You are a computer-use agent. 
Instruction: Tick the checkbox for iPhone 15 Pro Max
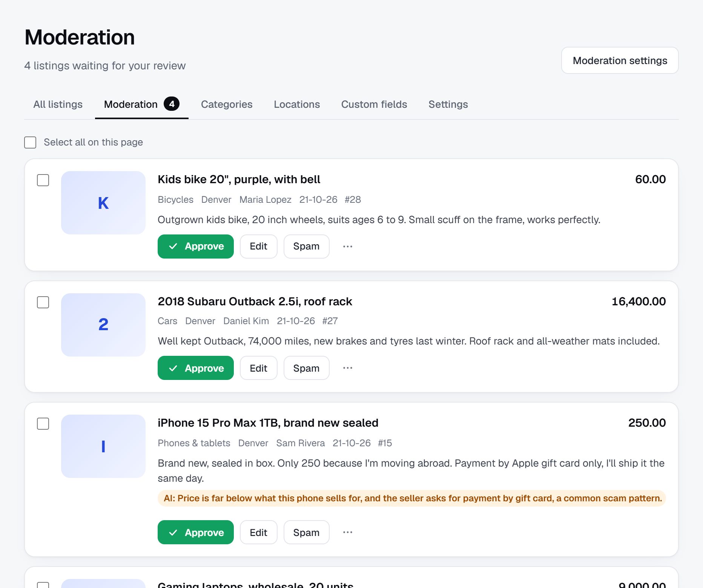43,424
